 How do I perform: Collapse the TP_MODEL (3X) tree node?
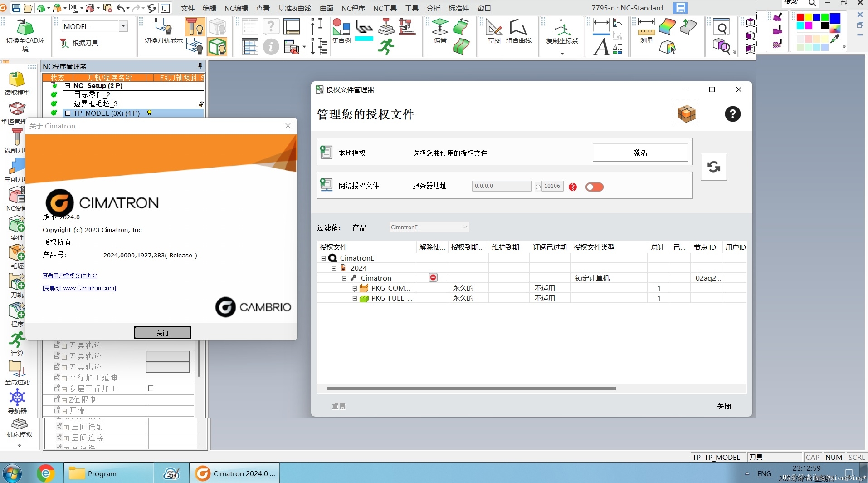click(x=68, y=113)
